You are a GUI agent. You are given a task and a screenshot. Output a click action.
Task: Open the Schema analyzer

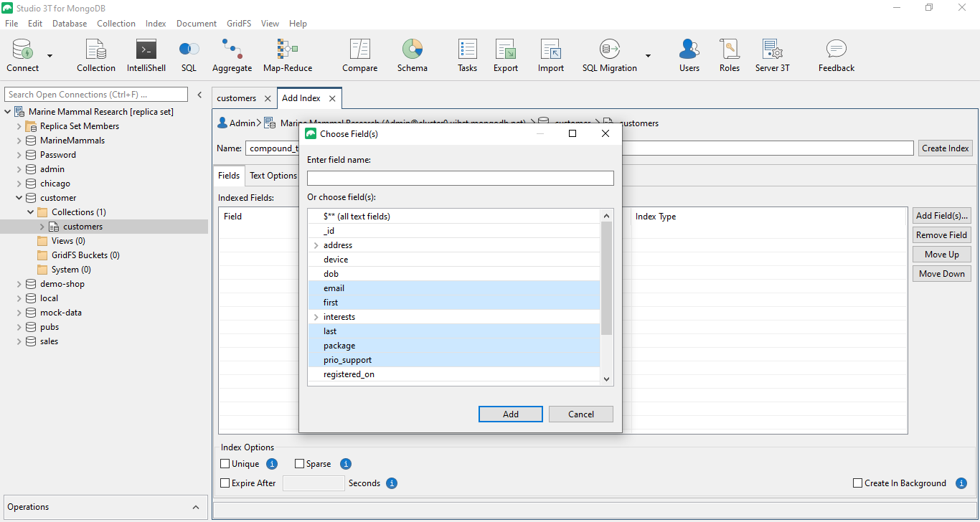click(413, 54)
